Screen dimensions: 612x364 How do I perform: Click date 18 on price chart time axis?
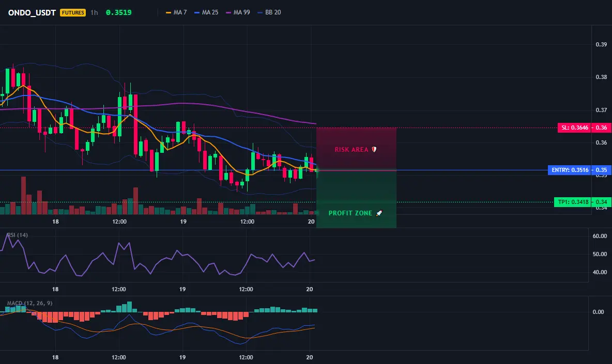pyautogui.click(x=55, y=221)
